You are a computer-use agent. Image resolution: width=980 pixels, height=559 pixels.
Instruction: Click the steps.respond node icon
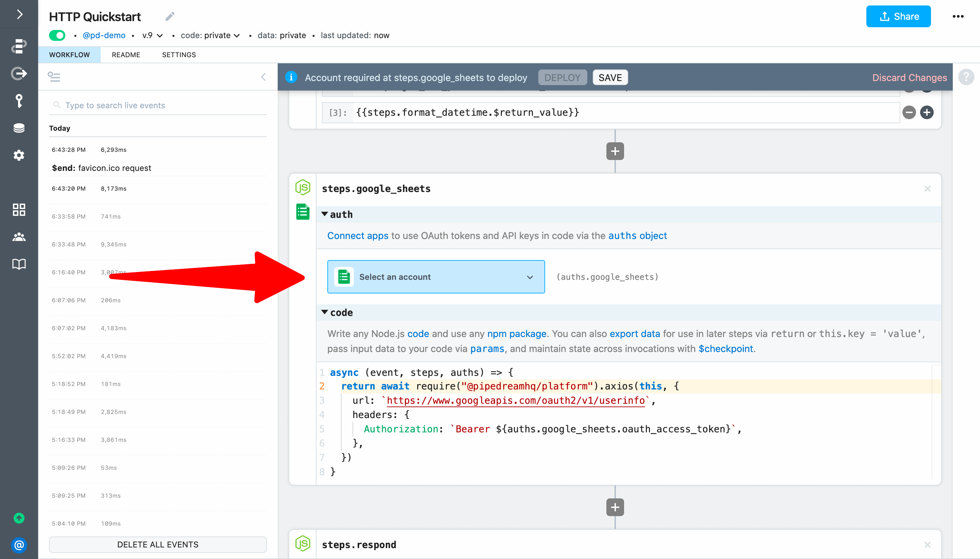click(x=301, y=544)
